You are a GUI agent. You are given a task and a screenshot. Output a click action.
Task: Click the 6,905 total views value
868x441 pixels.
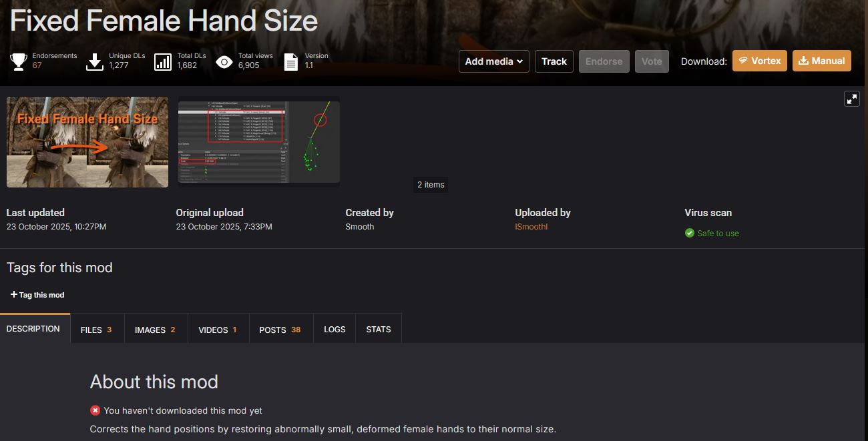point(248,65)
